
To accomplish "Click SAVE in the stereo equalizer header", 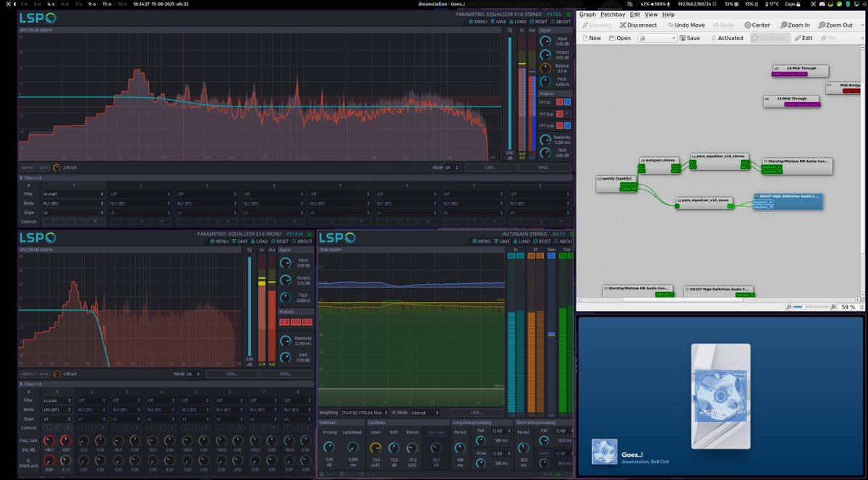I will [x=500, y=22].
